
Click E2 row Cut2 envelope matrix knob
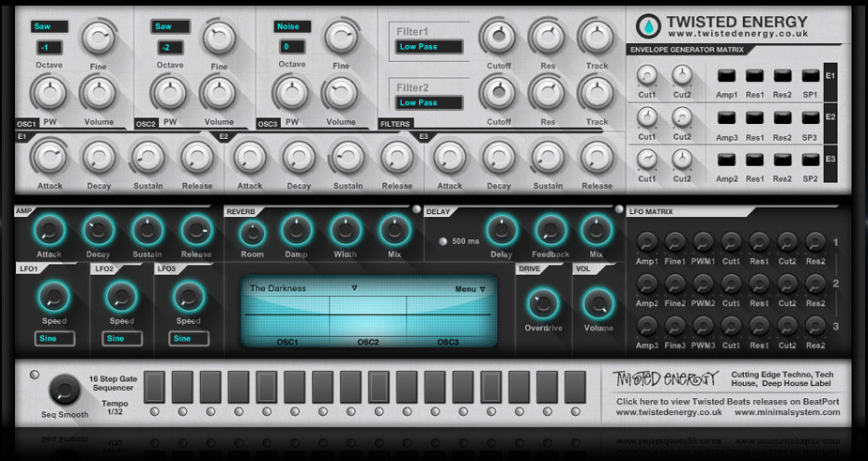[682, 116]
